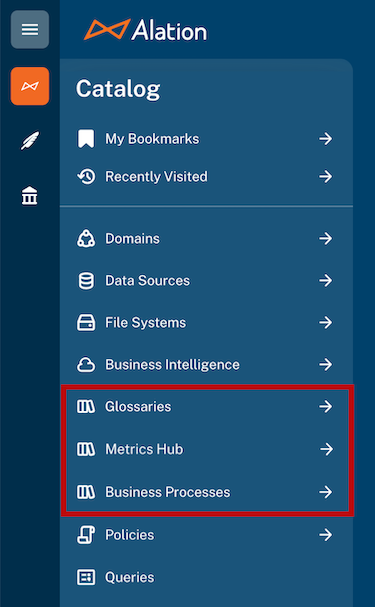375x607 pixels.
Task: Expand Glossaries with its arrow
Action: click(326, 406)
